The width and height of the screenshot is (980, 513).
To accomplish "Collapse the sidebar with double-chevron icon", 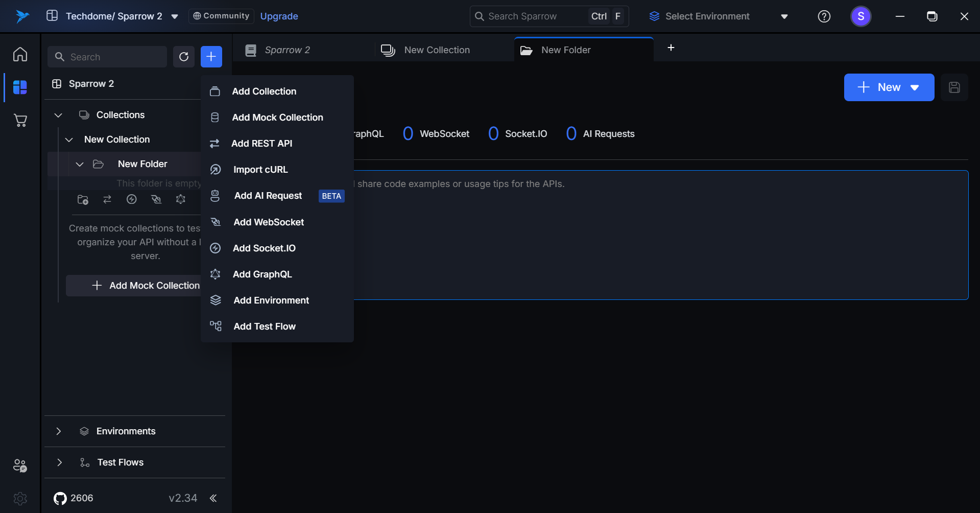I will [213, 498].
